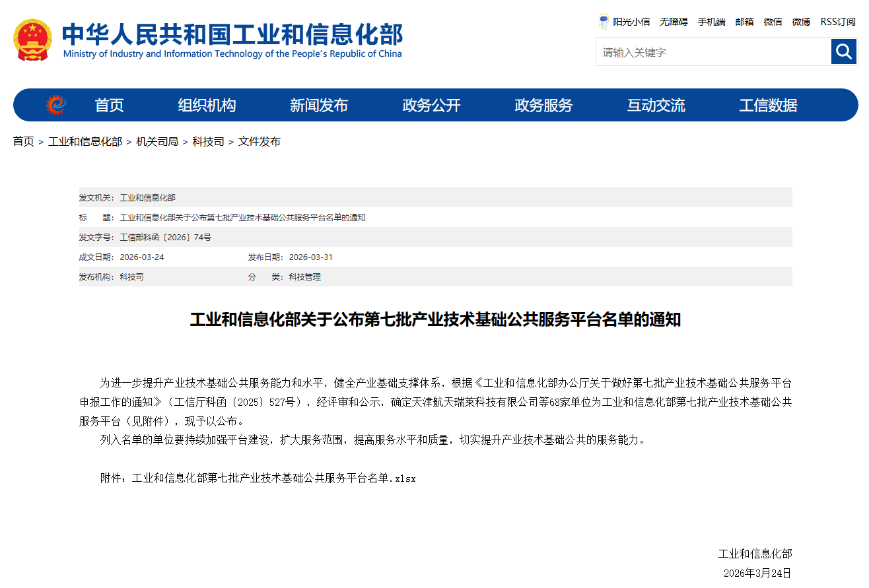Select 政务公开 in the main navigation
Viewport: 869px width, 588px height.
[x=431, y=106]
